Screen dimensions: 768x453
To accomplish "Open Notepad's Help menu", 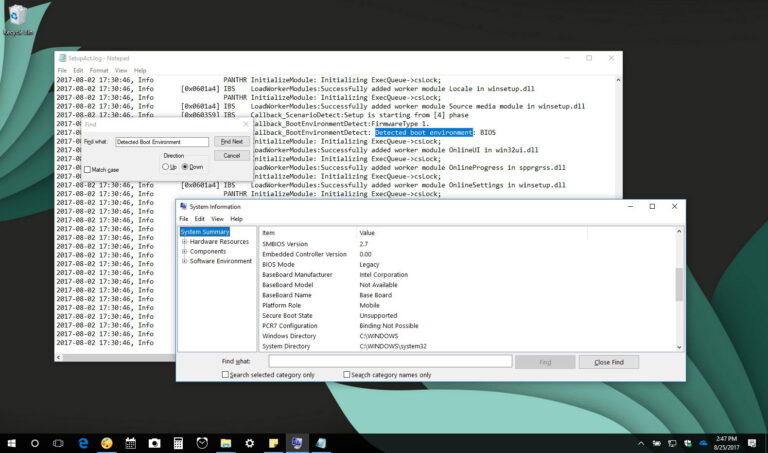I will coord(140,71).
